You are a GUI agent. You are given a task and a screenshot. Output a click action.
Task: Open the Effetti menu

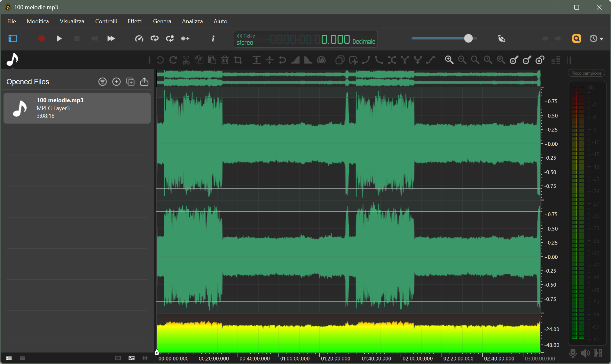pyautogui.click(x=135, y=21)
